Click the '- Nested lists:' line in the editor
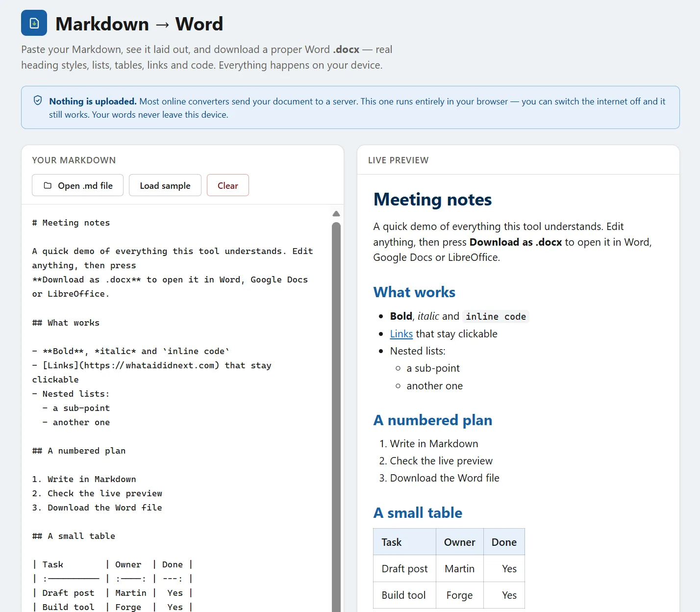 coord(71,394)
